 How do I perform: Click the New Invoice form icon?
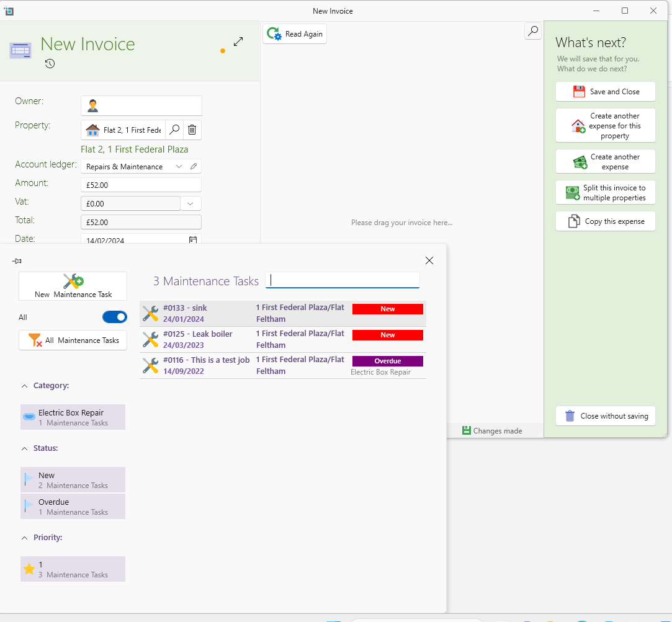[20, 50]
